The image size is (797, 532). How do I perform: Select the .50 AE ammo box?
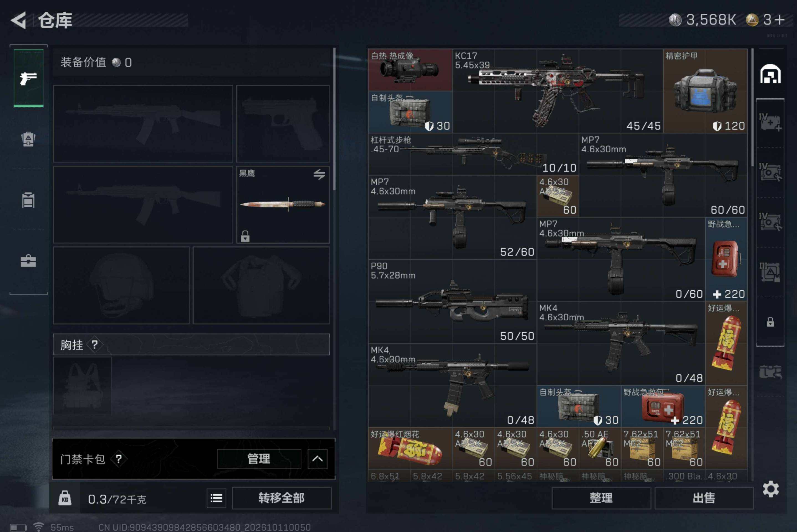tap(600, 449)
